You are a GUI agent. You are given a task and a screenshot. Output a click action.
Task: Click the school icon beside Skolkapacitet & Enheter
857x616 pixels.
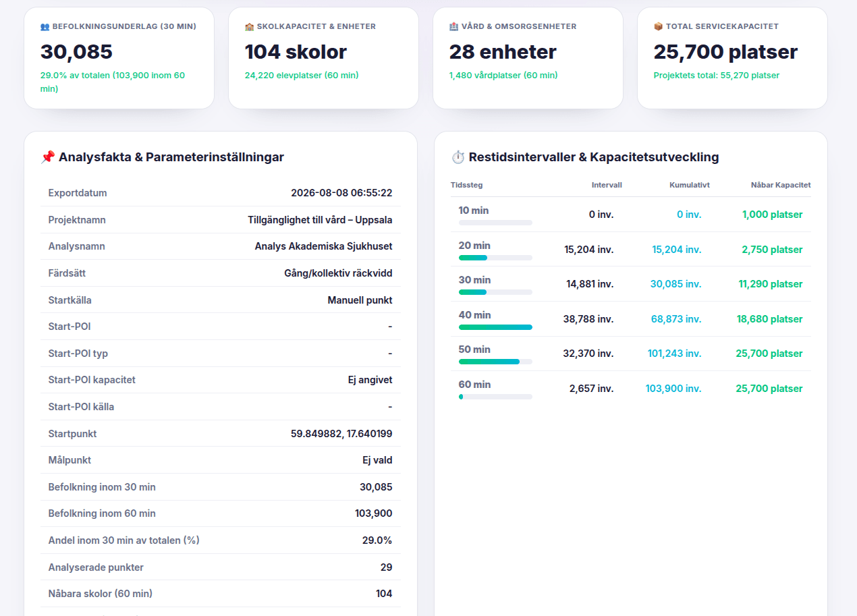(250, 26)
